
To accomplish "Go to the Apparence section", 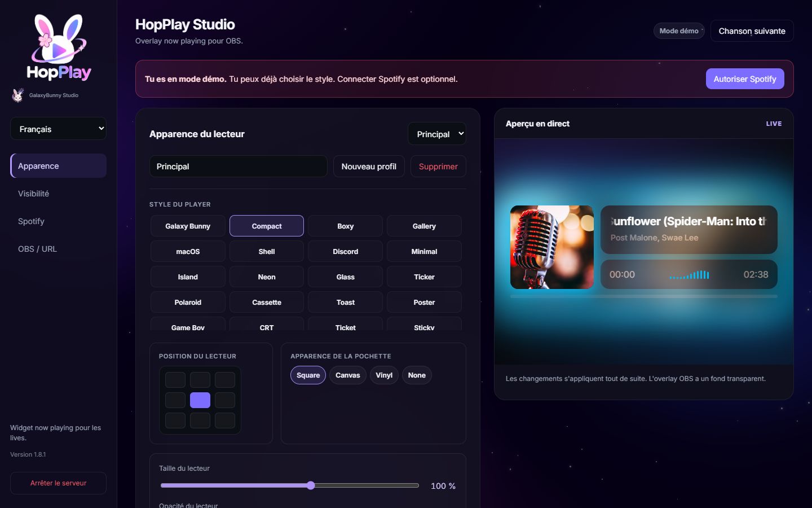I will [x=59, y=166].
